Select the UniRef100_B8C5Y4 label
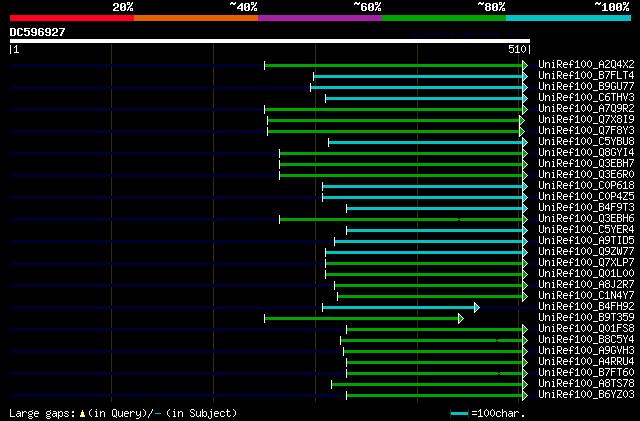The width and height of the screenshot is (640, 421). point(586,340)
